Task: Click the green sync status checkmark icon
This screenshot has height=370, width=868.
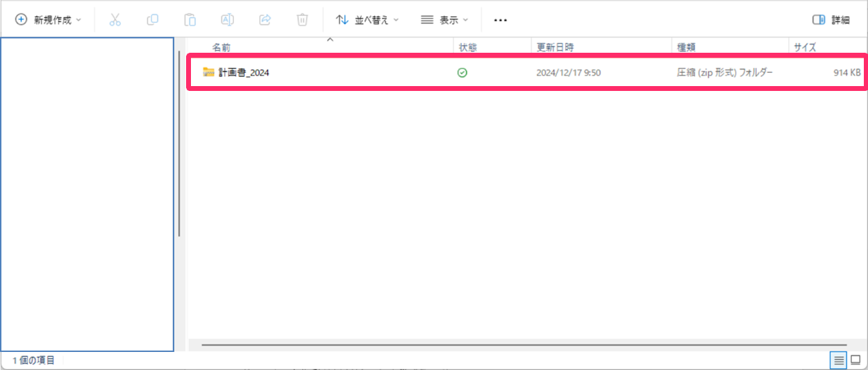Action: coord(462,72)
